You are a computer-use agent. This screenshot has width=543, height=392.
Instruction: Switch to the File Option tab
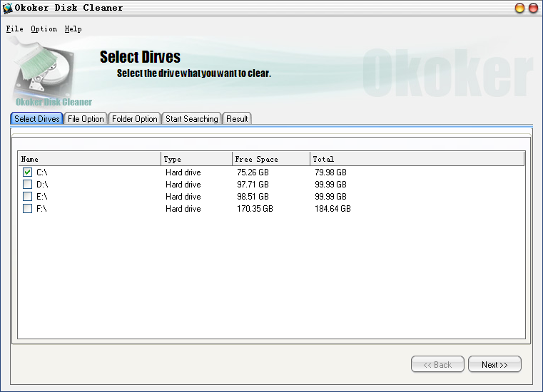[x=86, y=119]
